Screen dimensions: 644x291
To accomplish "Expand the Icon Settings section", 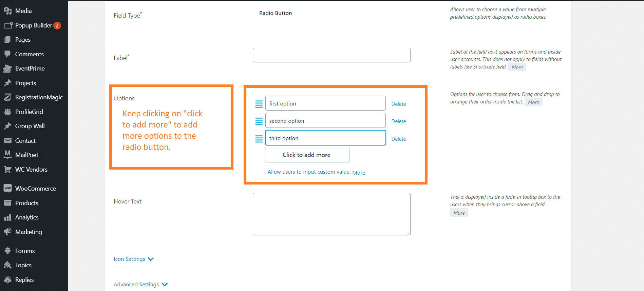I will pos(134,259).
